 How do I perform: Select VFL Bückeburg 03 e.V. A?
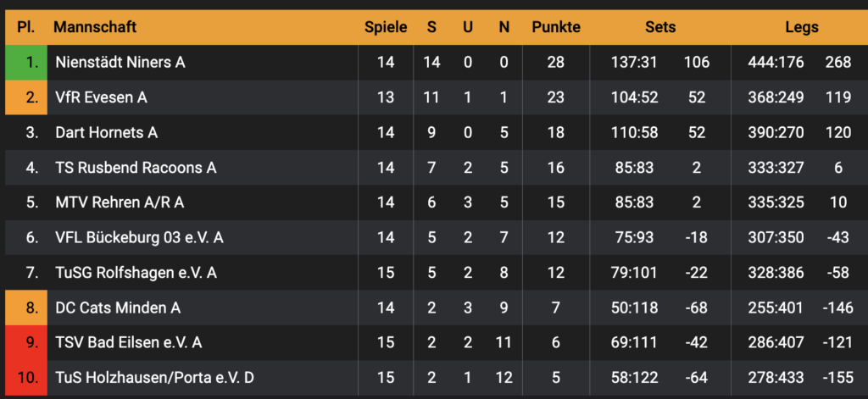(139, 237)
